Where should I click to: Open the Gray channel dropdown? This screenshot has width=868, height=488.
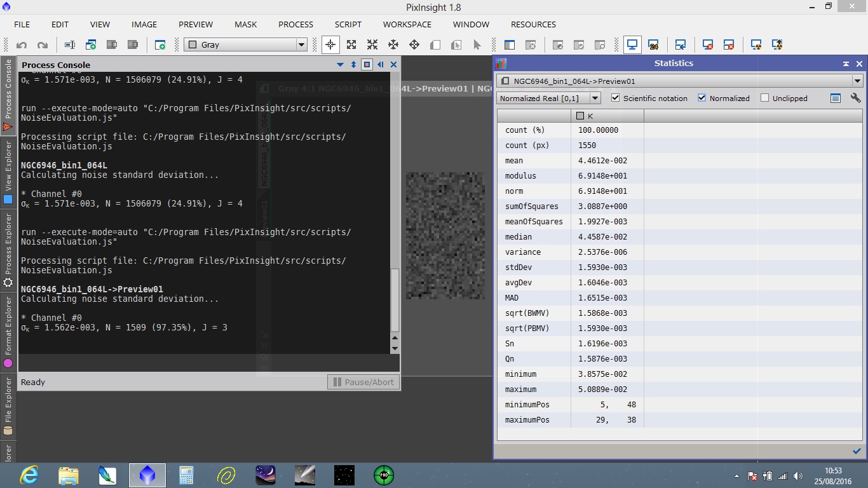(x=245, y=44)
